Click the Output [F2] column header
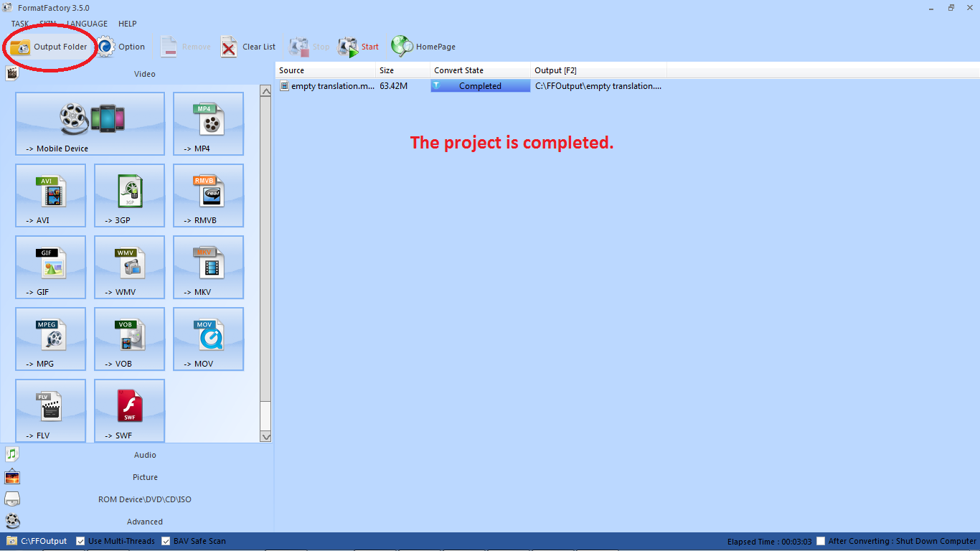 599,70
